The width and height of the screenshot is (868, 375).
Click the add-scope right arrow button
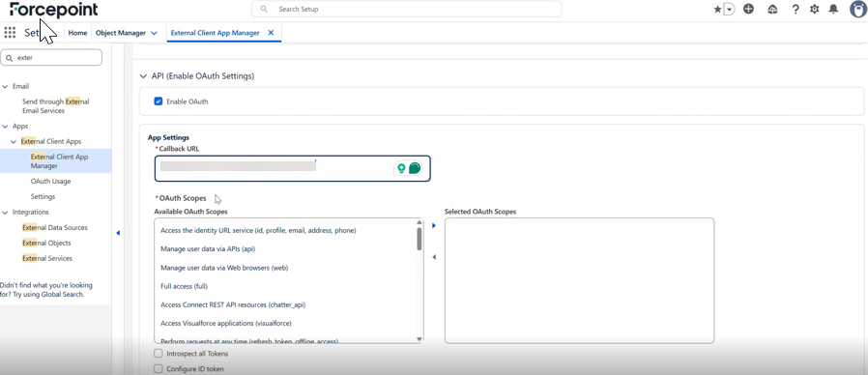pyautogui.click(x=434, y=225)
